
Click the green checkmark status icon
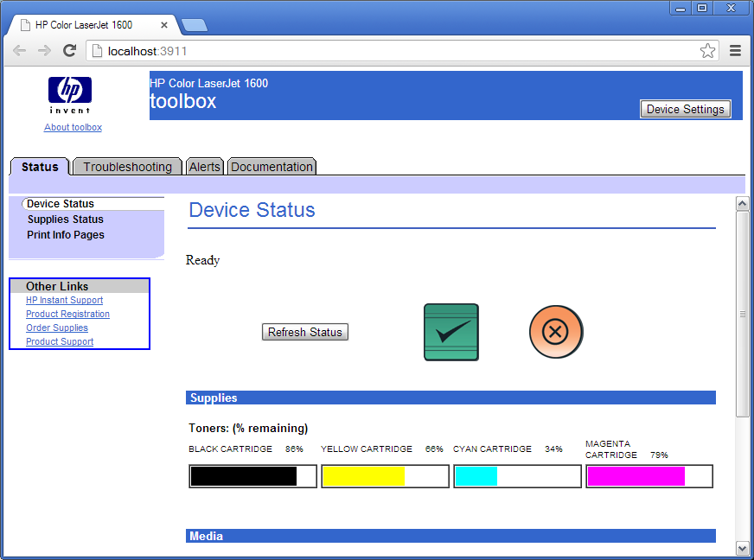pyautogui.click(x=450, y=332)
